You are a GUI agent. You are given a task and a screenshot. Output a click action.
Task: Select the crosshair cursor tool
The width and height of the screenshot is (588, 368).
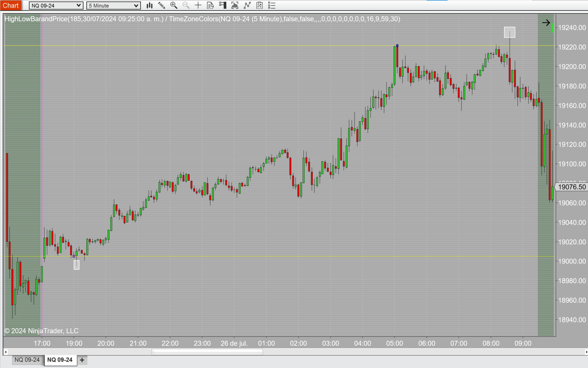point(198,5)
